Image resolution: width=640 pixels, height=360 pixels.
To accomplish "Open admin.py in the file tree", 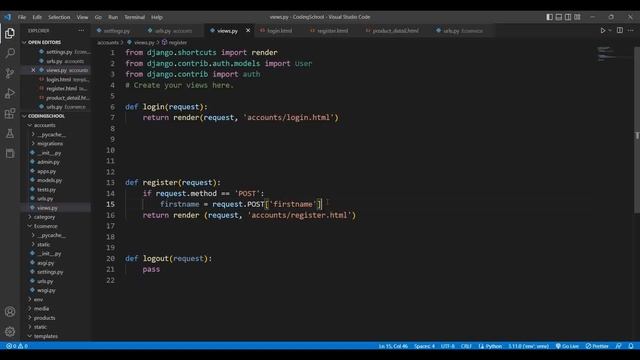I will coord(49,162).
